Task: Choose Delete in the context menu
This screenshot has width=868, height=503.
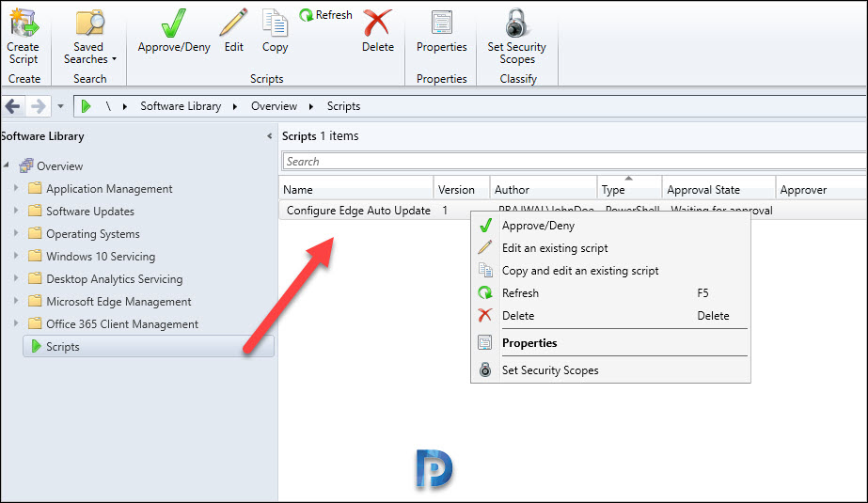Action: coord(610,315)
